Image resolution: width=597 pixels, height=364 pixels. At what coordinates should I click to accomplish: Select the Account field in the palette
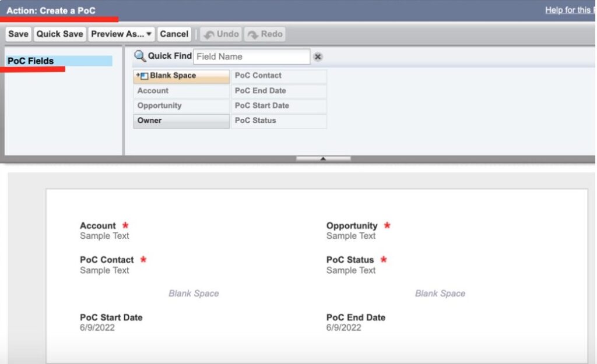tap(153, 91)
